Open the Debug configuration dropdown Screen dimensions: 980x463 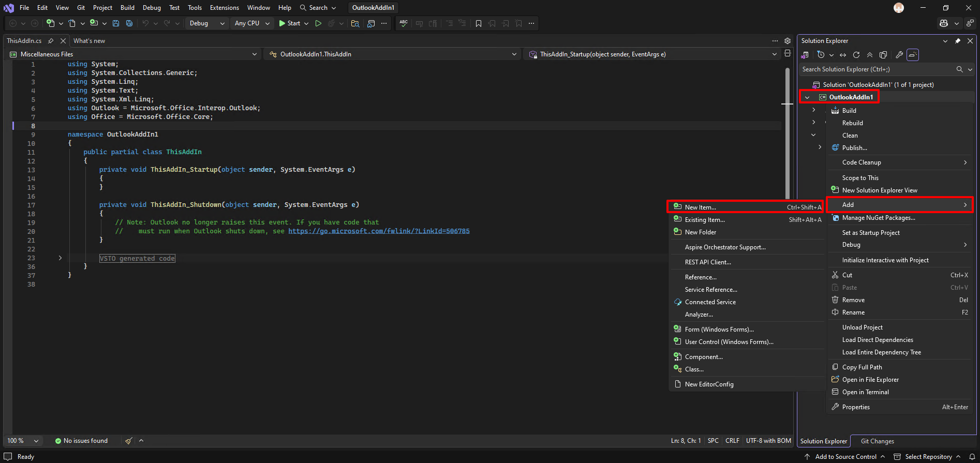tap(206, 23)
